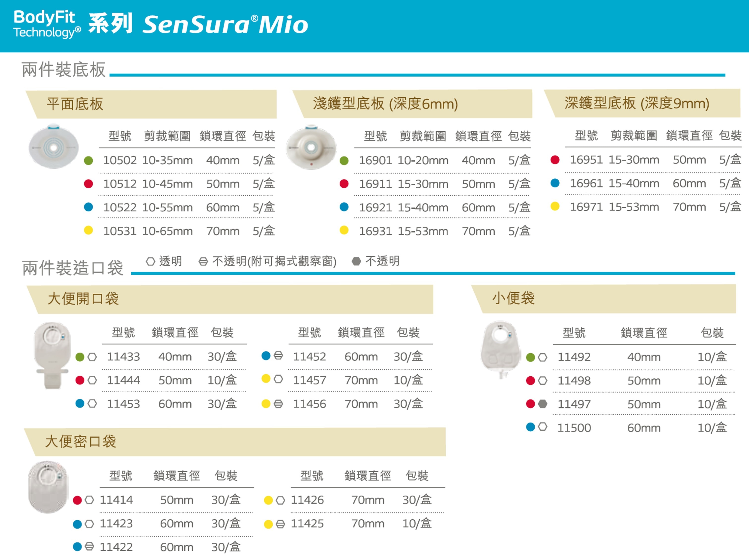Click transparent hexagon icon beside 11453

click(x=92, y=404)
